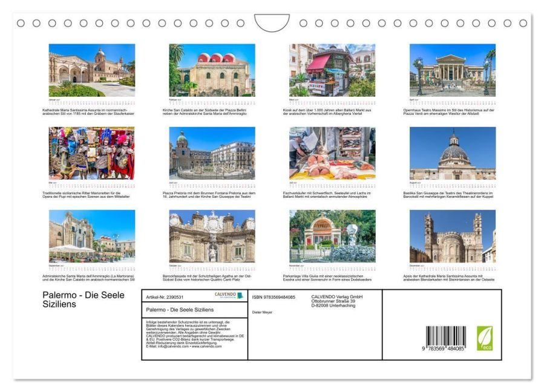Click the legal notice starting "Infolge bestehender Schutzrechte"

195,334
